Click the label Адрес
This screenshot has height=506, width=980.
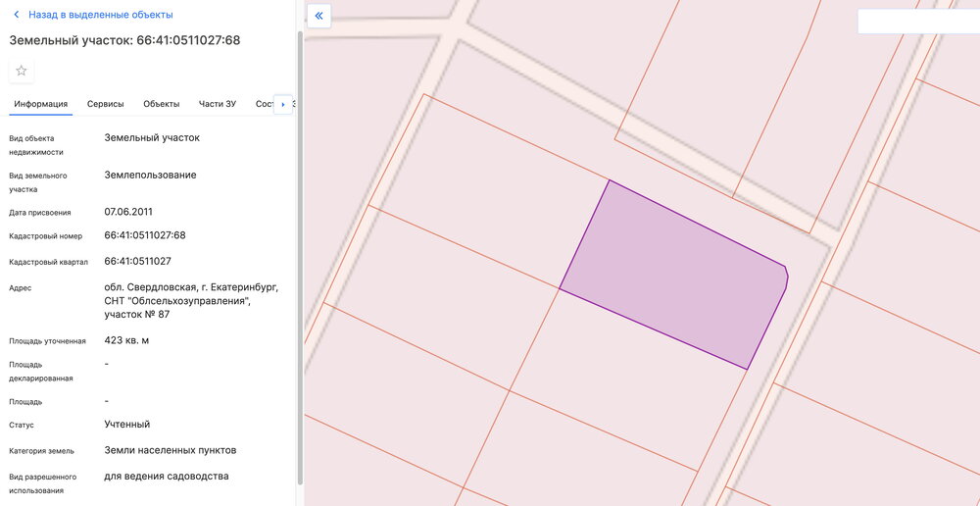click(21, 288)
